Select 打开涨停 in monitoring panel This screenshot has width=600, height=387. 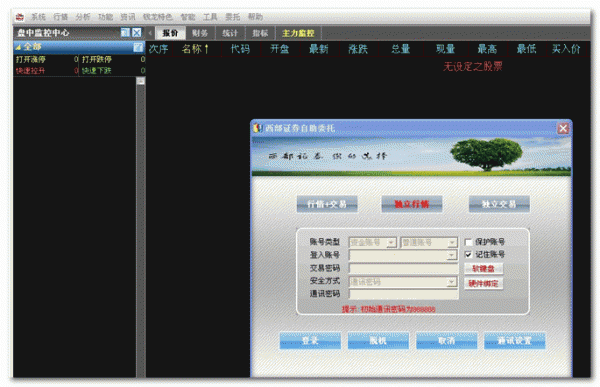31,59
